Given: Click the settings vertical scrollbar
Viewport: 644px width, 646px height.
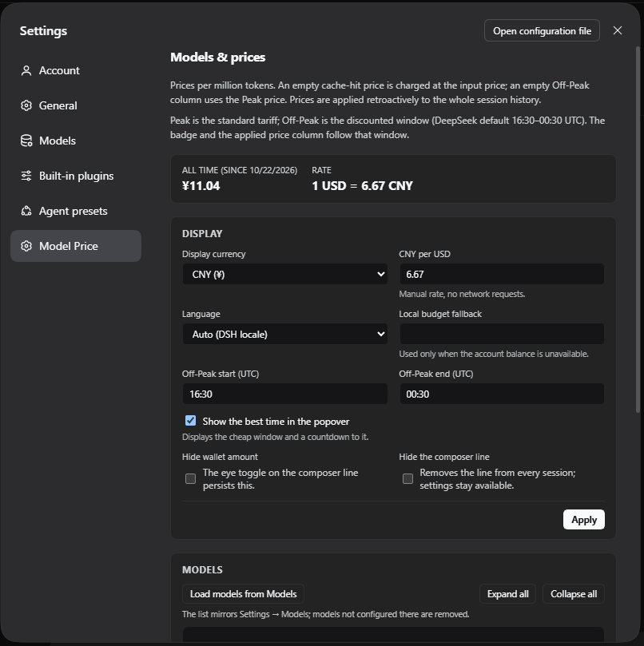Looking at the screenshot, I should (638, 228).
